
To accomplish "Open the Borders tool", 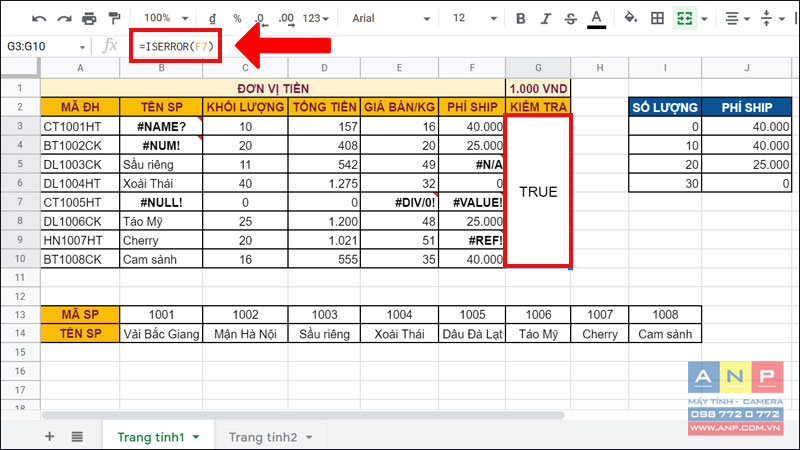I will pyautogui.click(x=658, y=19).
